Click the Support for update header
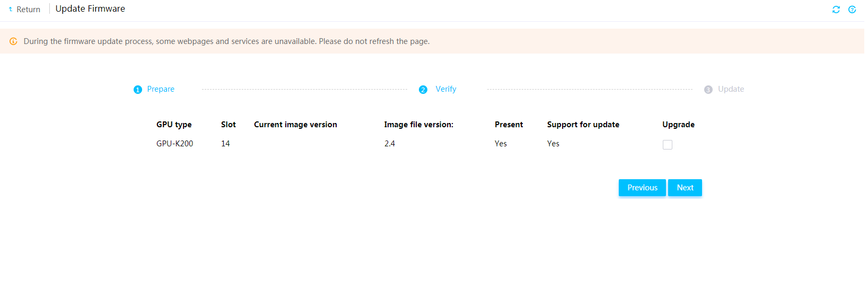This screenshot has width=868, height=281. [583, 125]
